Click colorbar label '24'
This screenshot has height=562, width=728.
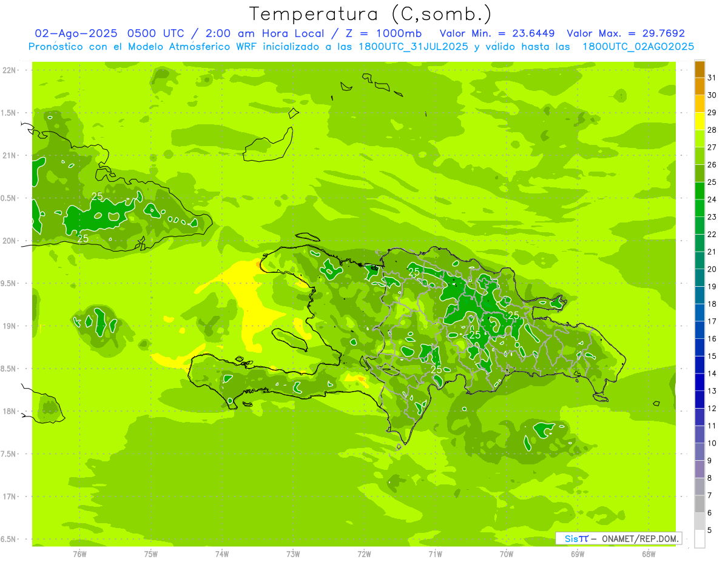[712, 199]
